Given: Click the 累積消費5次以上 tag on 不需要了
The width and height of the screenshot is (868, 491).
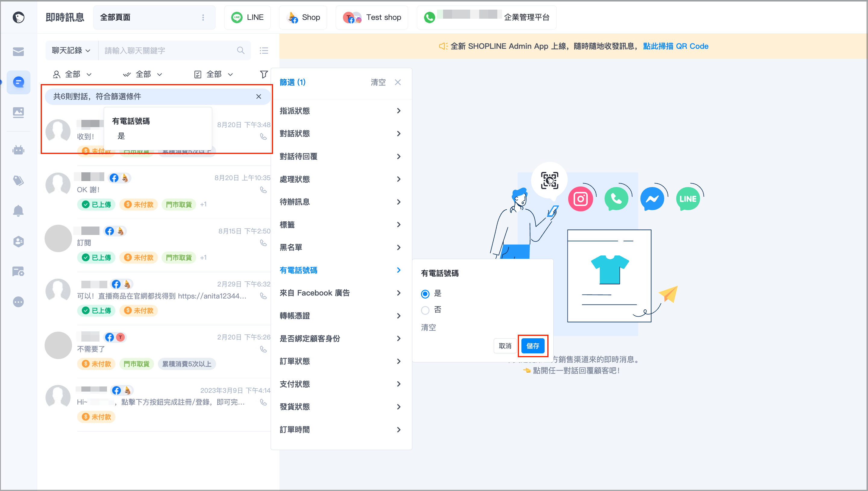Looking at the screenshot, I should coord(187,364).
